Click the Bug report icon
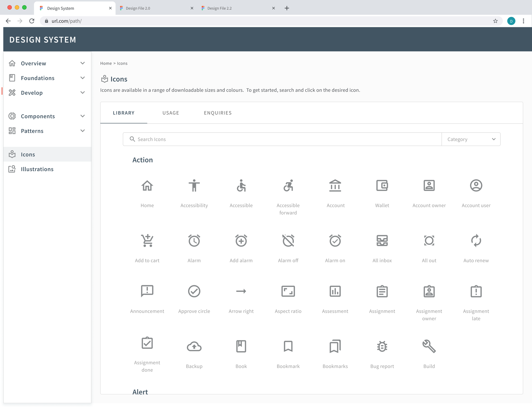 (x=382, y=346)
